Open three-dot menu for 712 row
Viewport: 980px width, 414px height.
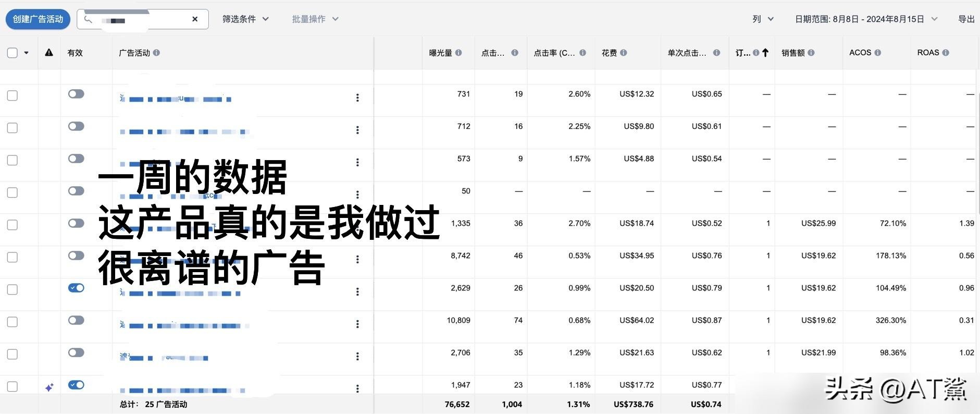pyautogui.click(x=357, y=130)
